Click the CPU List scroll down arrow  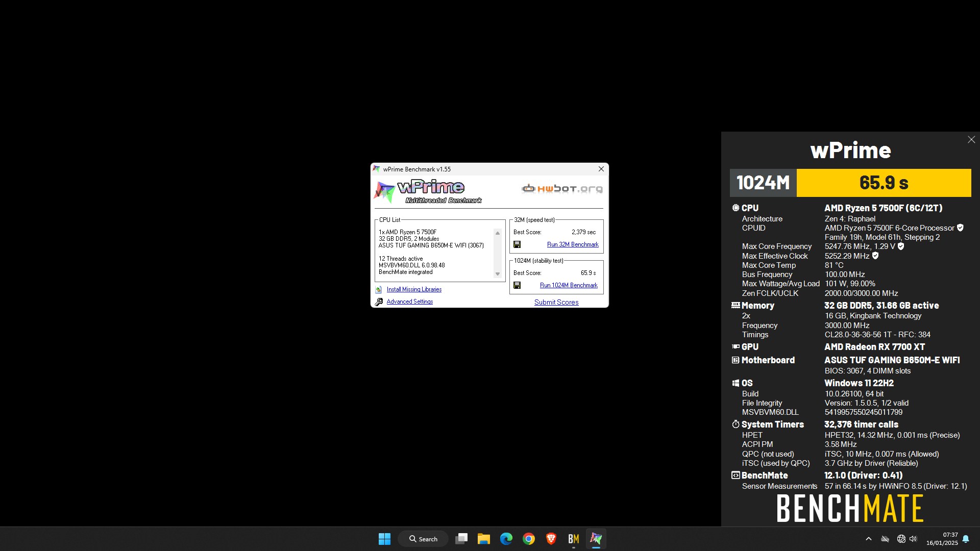pyautogui.click(x=498, y=274)
